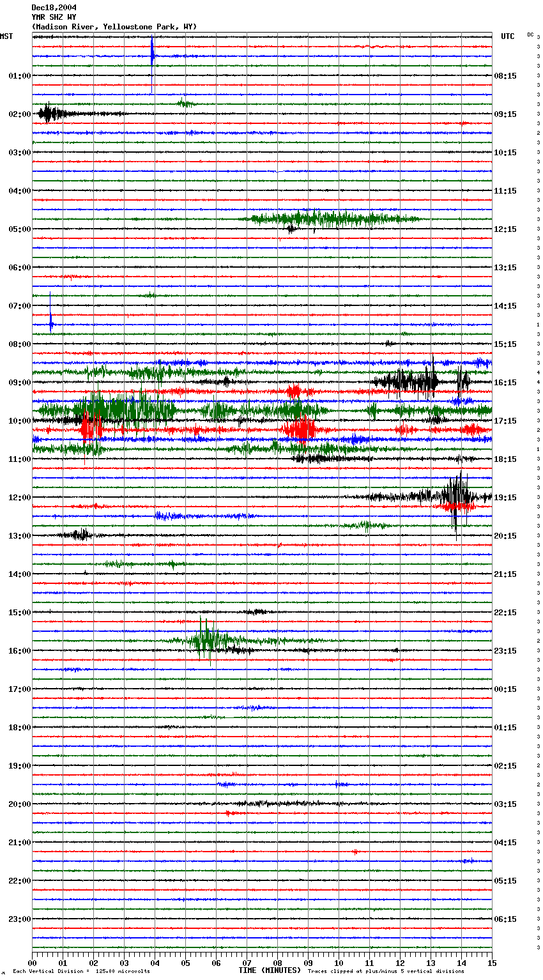Select the 13:00 MST row label

point(20,536)
